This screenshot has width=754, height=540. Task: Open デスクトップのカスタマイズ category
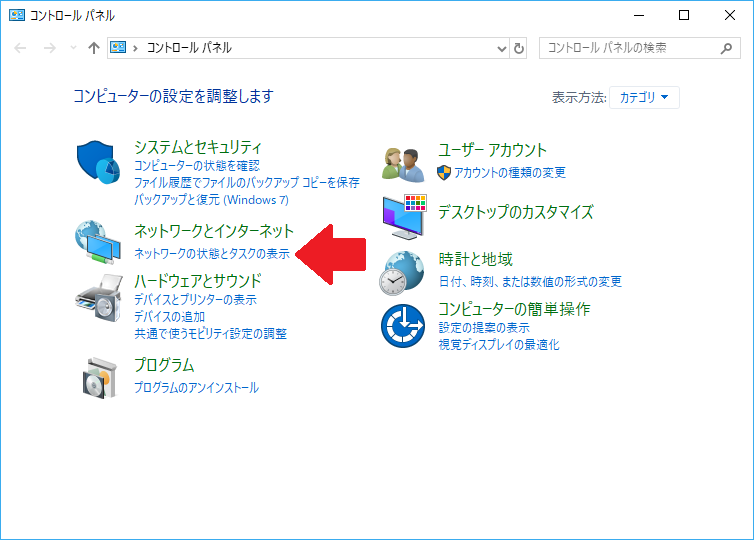click(x=515, y=212)
